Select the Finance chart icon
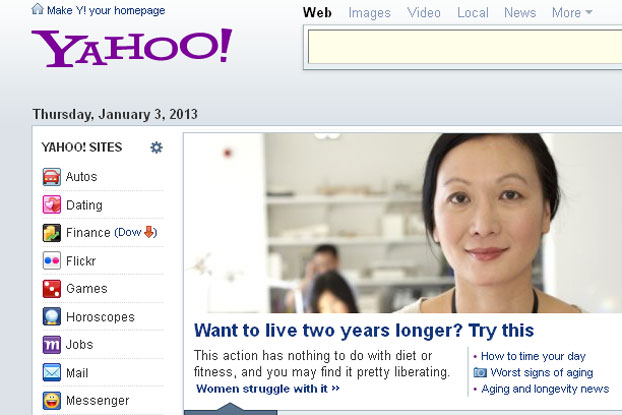This screenshot has height=415, width=622. 52,233
